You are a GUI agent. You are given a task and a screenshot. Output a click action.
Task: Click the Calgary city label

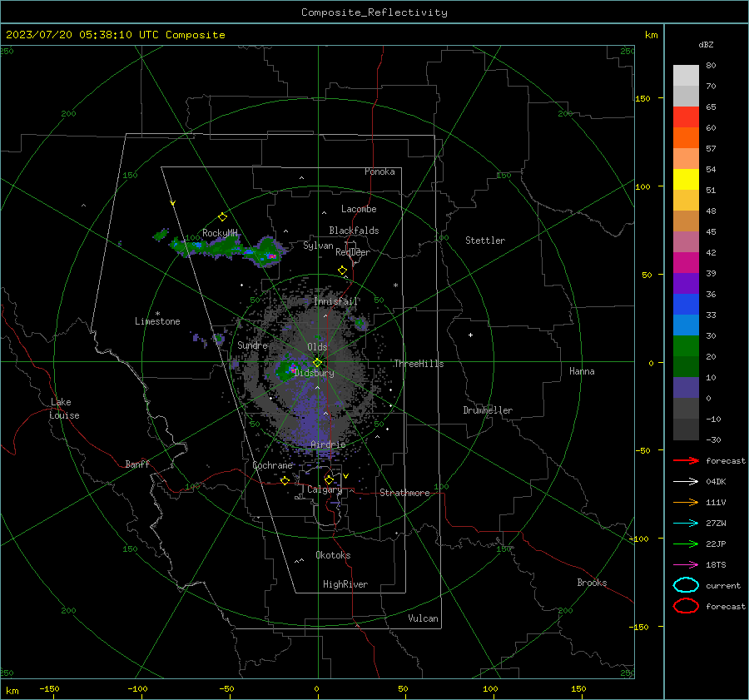325,489
